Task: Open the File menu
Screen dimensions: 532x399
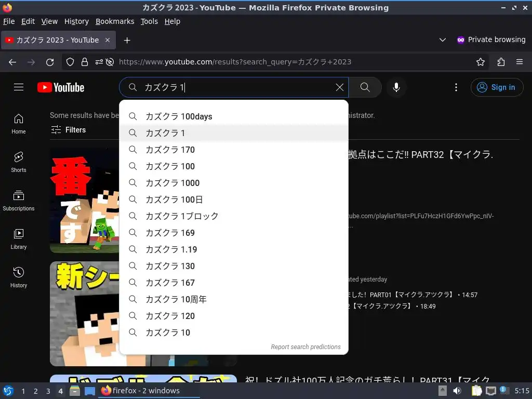Action: 9,21
